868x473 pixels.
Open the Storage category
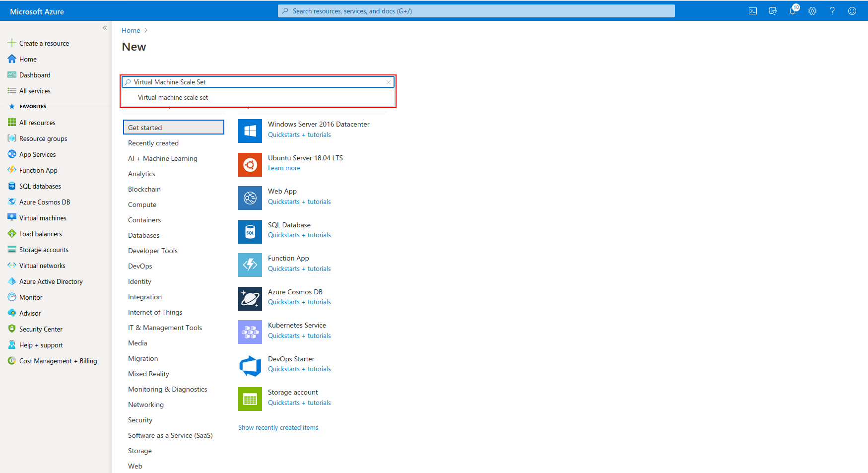140,451
